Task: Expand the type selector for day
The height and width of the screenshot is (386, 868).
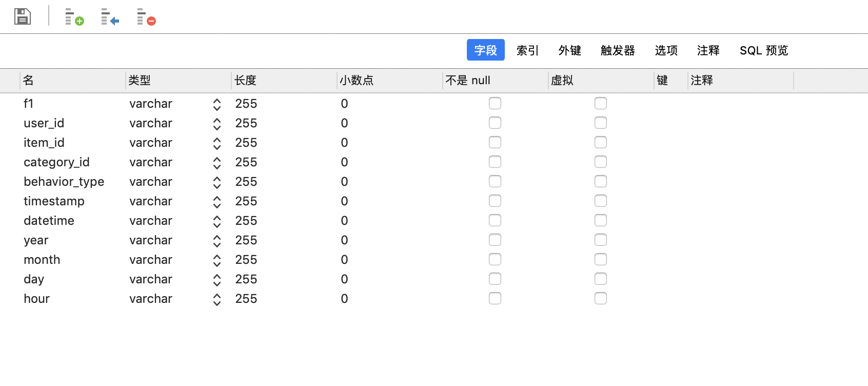Action: (217, 280)
